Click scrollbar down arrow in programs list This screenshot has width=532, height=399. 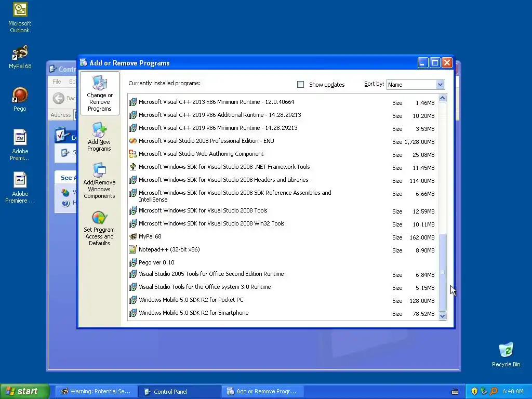[442, 316]
